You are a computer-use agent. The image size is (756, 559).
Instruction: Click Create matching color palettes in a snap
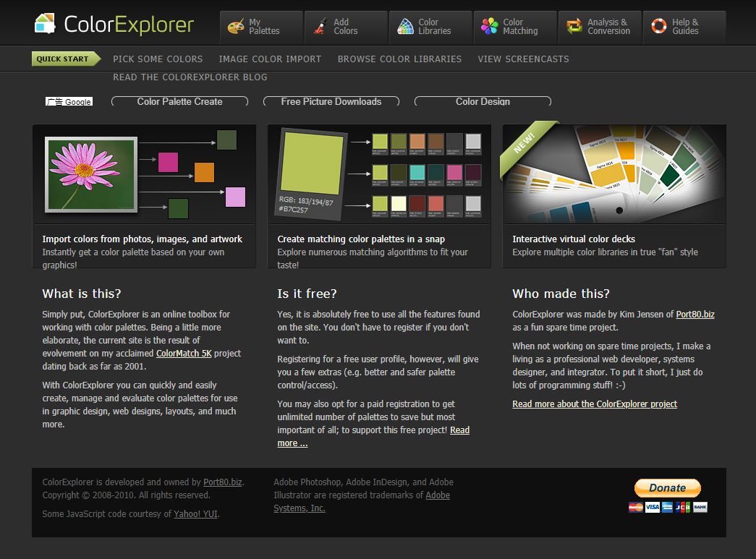[x=361, y=239]
